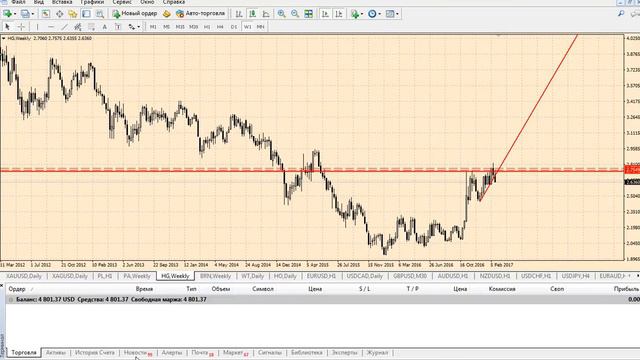Switch chart to candlesticks icon
This screenshot has height=360, width=640.
pyautogui.click(x=252, y=14)
